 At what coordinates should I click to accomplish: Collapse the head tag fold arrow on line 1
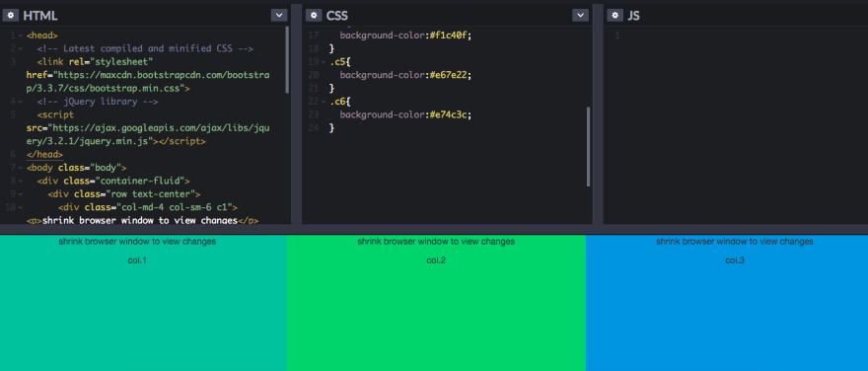click(21, 36)
